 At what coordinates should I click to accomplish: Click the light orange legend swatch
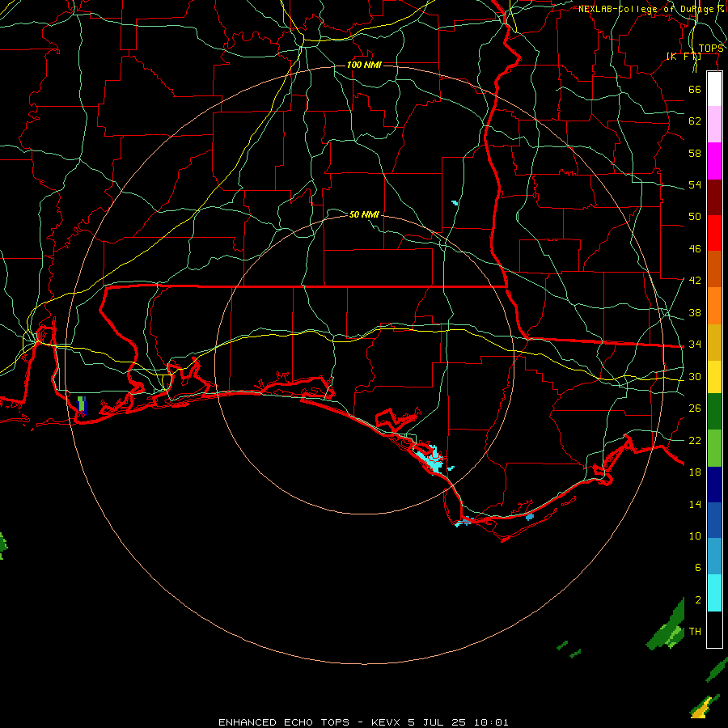pyautogui.click(x=714, y=306)
